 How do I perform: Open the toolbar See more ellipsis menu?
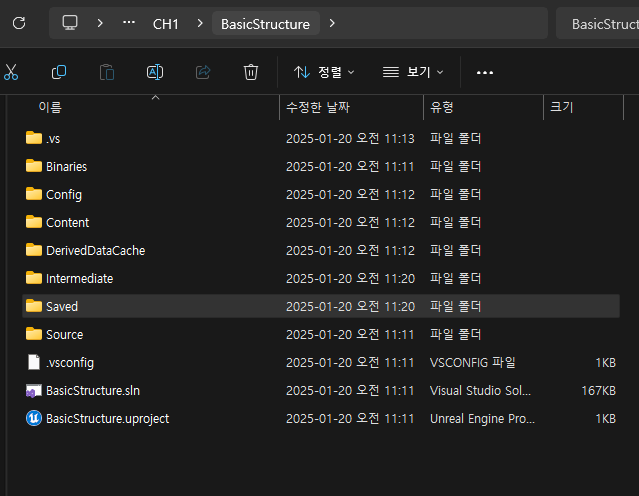pos(485,73)
